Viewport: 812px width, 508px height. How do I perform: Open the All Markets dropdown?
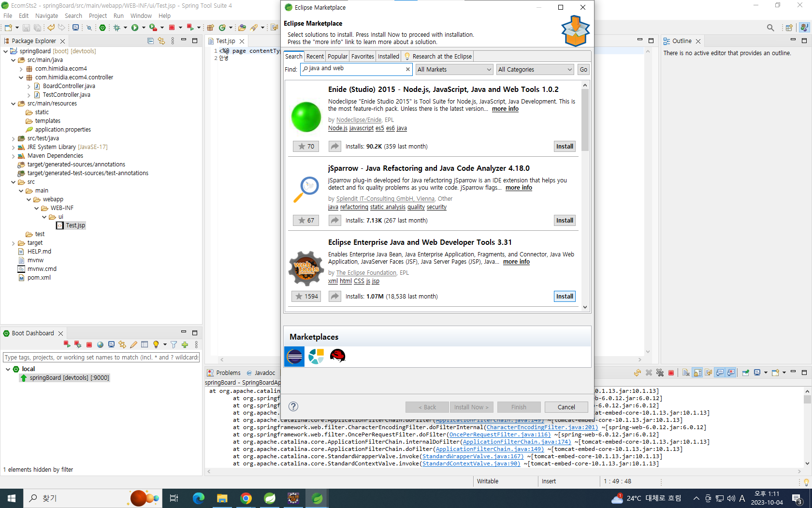(454, 70)
